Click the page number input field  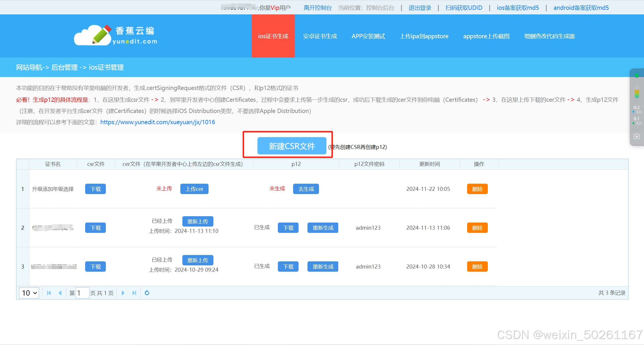82,293
